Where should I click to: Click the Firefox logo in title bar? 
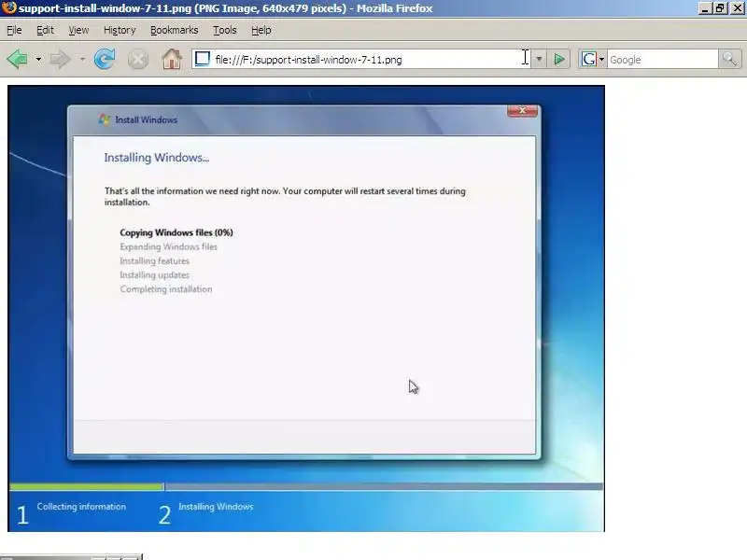[x=9, y=7]
